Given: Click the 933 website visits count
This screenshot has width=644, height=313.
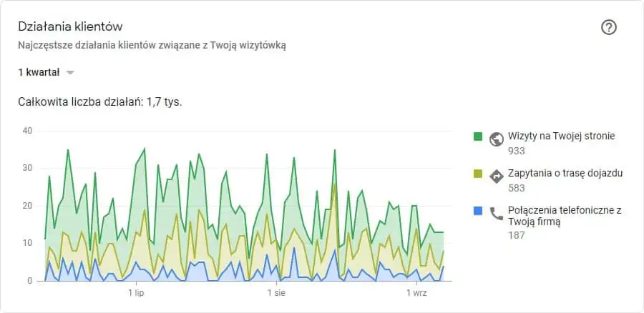Looking at the screenshot, I should tap(516, 151).
